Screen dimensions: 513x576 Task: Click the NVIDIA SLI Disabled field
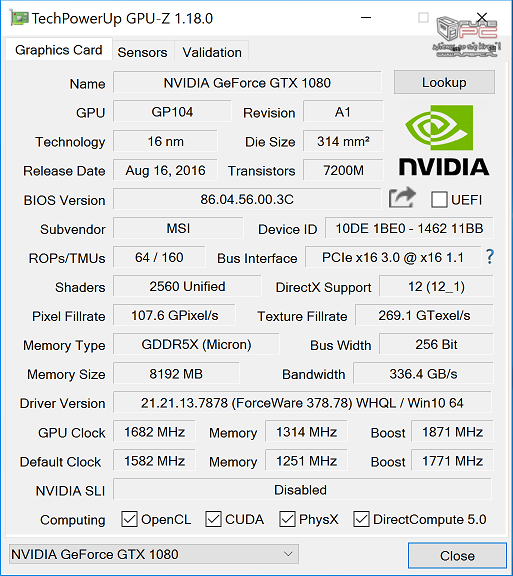pos(302,489)
